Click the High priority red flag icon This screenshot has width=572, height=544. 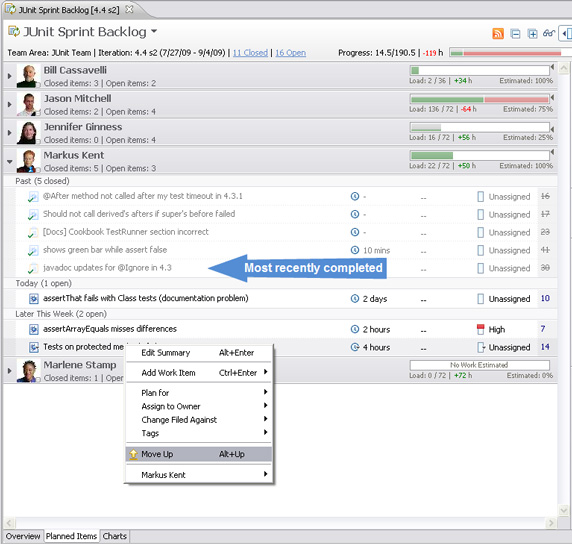(481, 329)
